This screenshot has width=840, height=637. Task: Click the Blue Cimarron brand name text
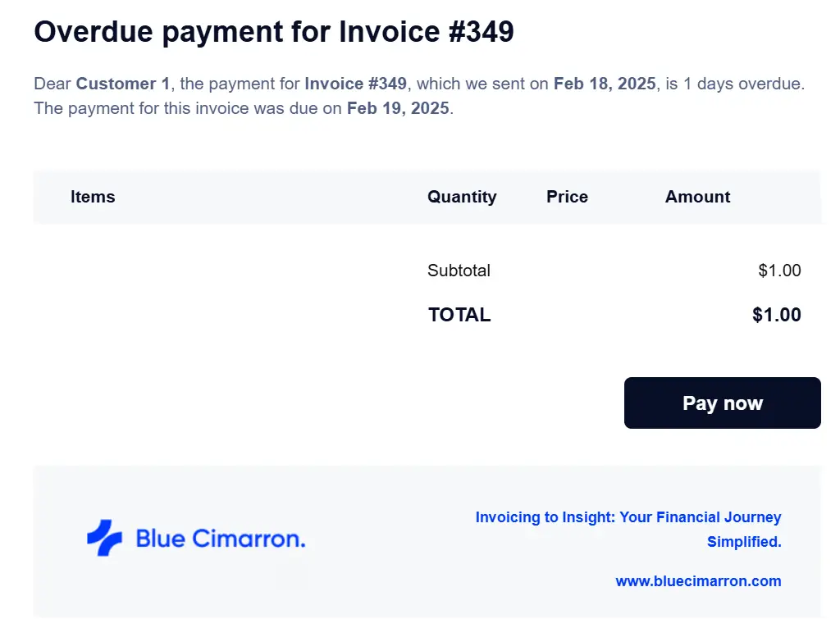[x=221, y=539]
